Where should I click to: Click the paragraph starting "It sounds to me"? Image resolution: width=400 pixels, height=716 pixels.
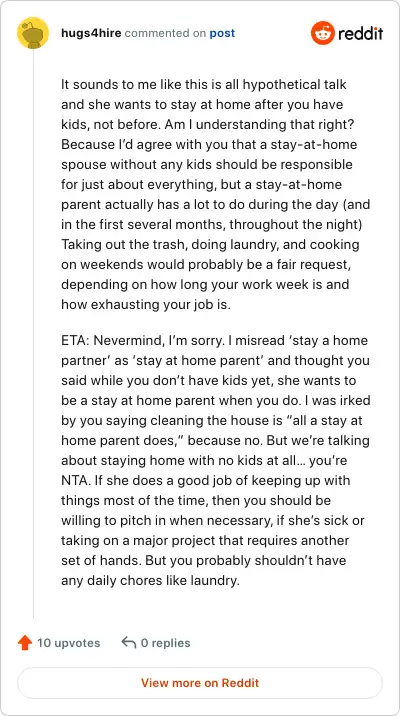(215, 195)
